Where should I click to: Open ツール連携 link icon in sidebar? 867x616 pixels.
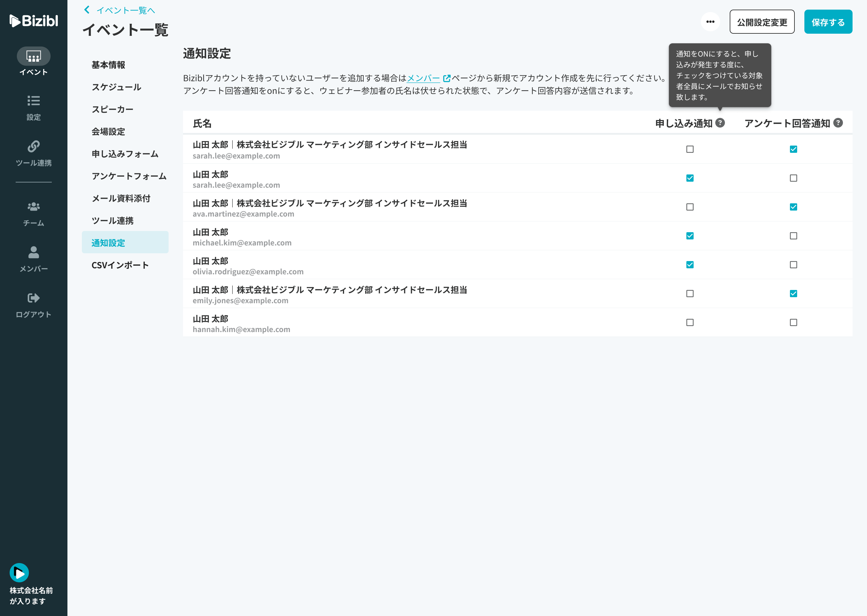[33, 146]
